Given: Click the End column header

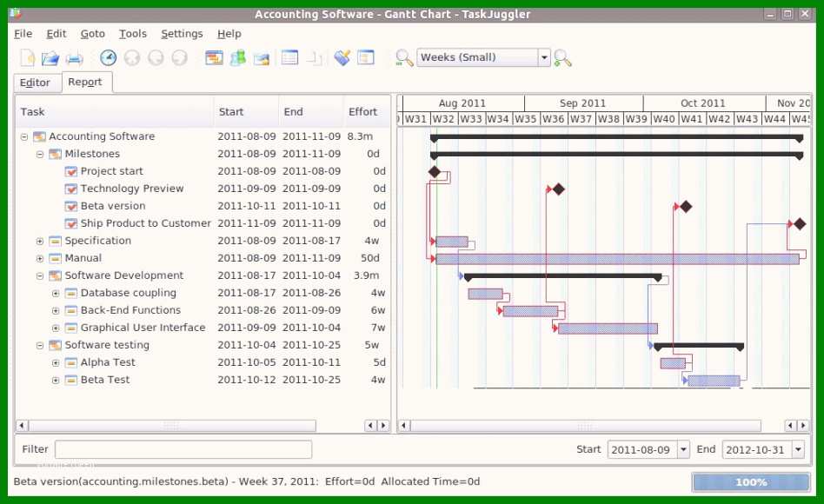Looking at the screenshot, I should [x=310, y=111].
